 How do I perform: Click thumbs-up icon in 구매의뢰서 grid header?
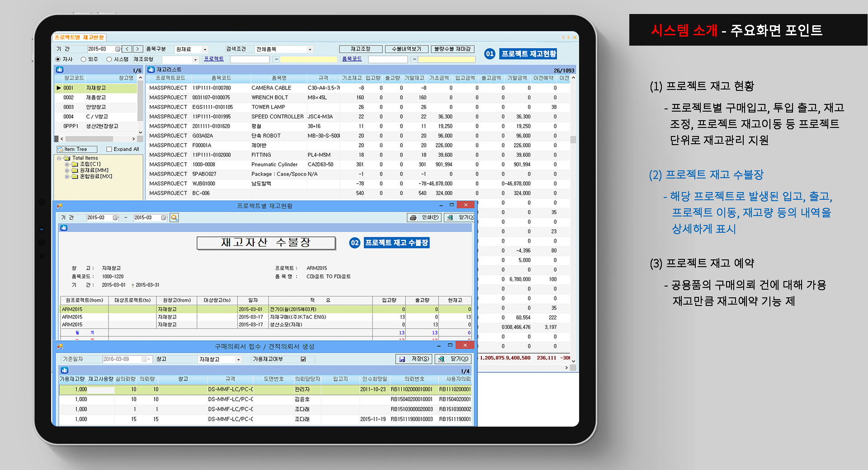[x=64, y=370]
